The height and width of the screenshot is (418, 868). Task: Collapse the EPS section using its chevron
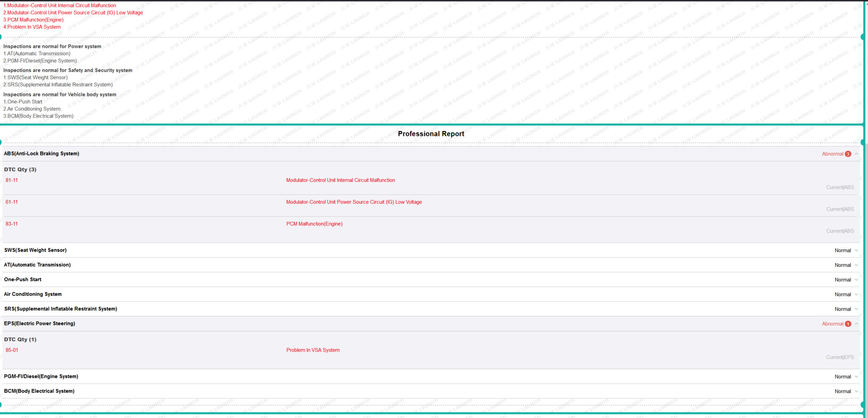tap(856, 324)
